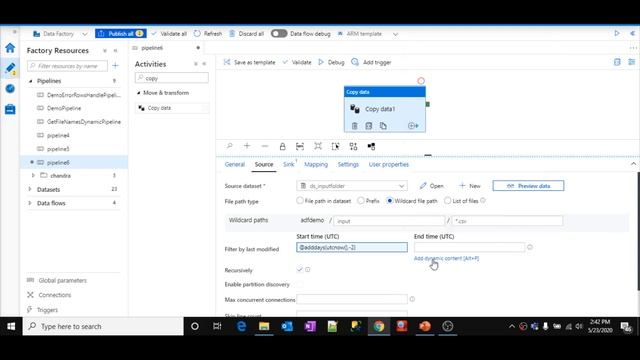Screen dimensions: 640x360
Task: Click info icon beside End time field
Action: tap(530, 247)
